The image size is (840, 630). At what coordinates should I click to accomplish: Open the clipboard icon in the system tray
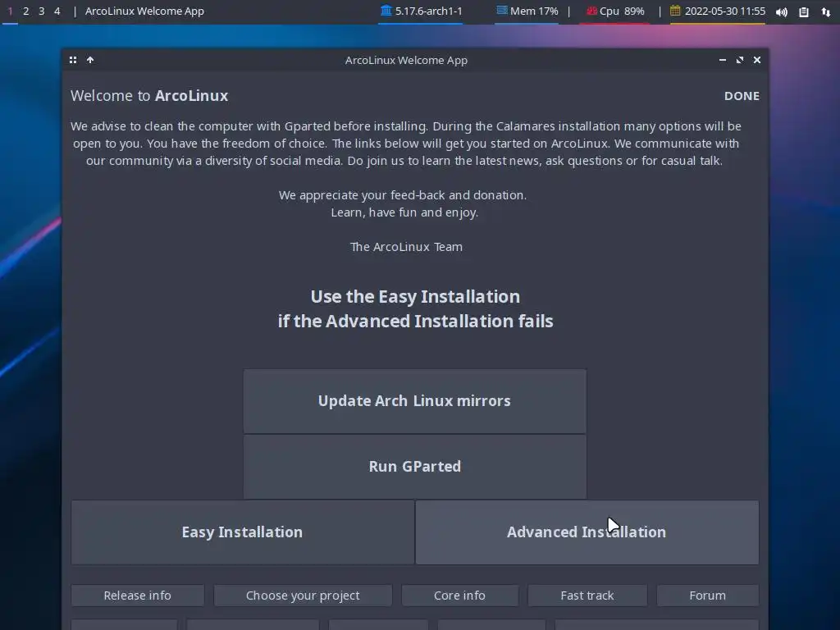804,11
